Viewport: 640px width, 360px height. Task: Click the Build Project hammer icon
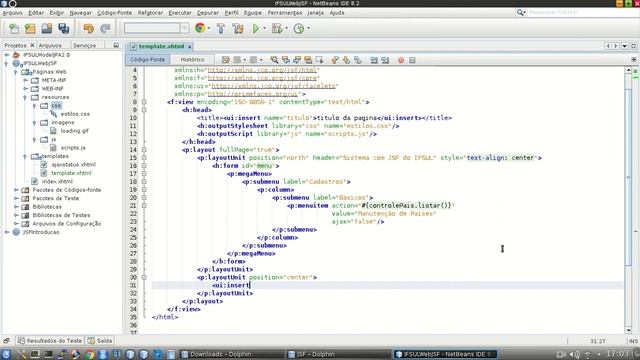click(x=221, y=29)
